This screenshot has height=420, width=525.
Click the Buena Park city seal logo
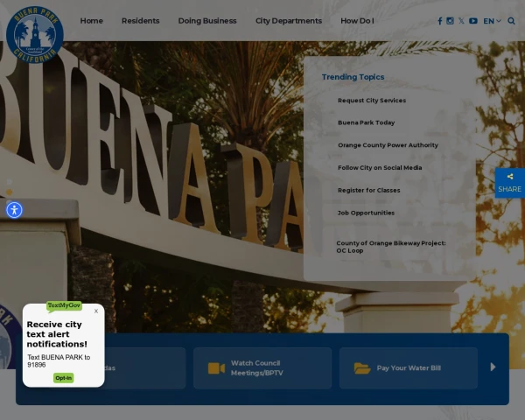35,34
